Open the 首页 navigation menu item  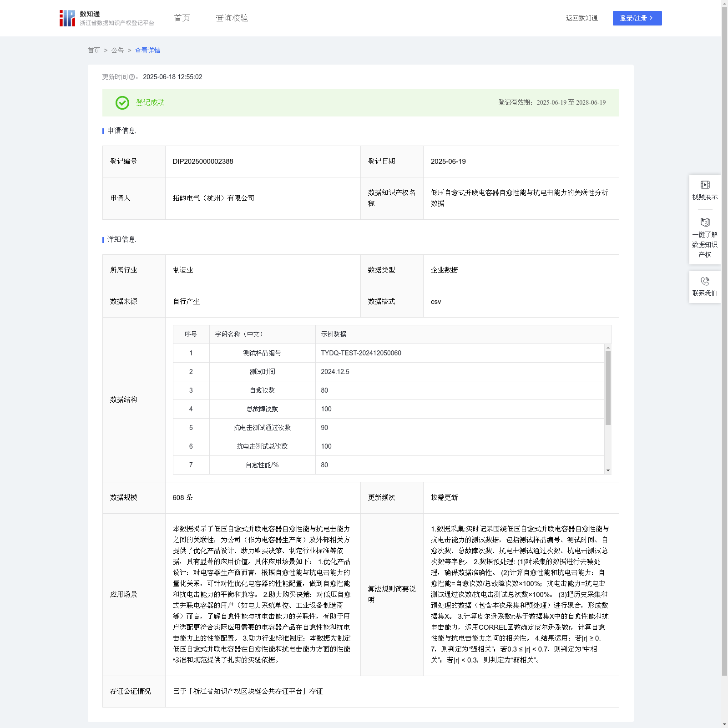tap(182, 18)
